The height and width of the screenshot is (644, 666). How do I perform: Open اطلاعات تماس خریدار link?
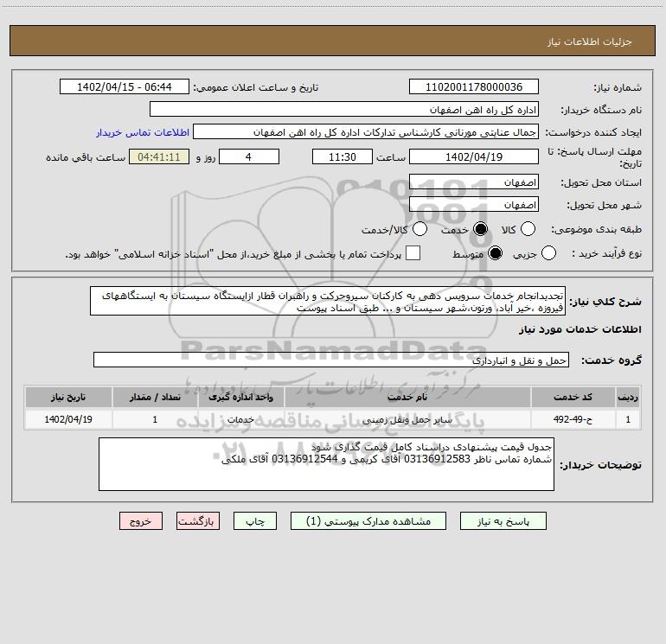[143, 132]
